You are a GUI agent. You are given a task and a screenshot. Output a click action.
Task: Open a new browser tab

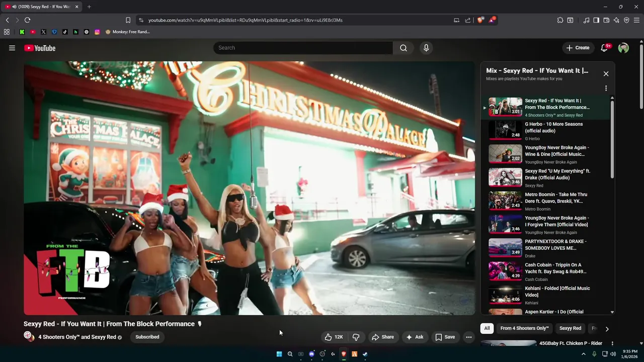(89, 7)
